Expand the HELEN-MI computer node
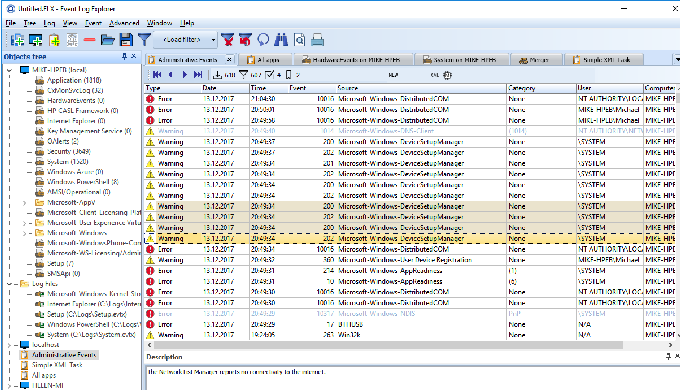 click(x=10, y=385)
